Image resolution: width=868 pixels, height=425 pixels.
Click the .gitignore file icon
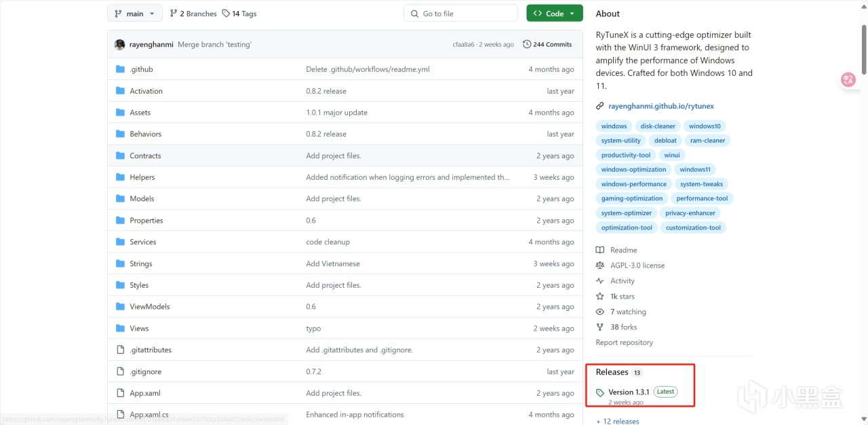(x=120, y=371)
